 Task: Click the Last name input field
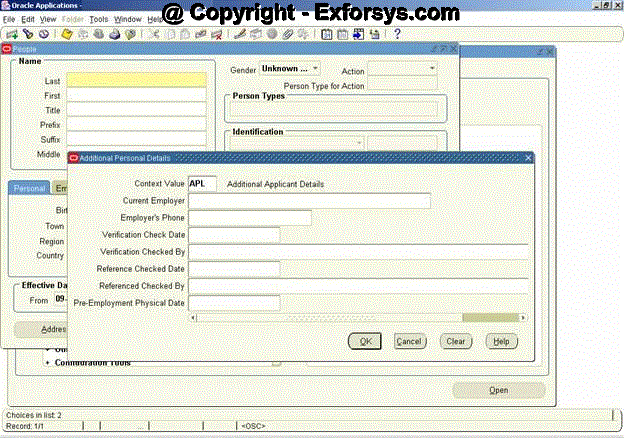point(136,80)
